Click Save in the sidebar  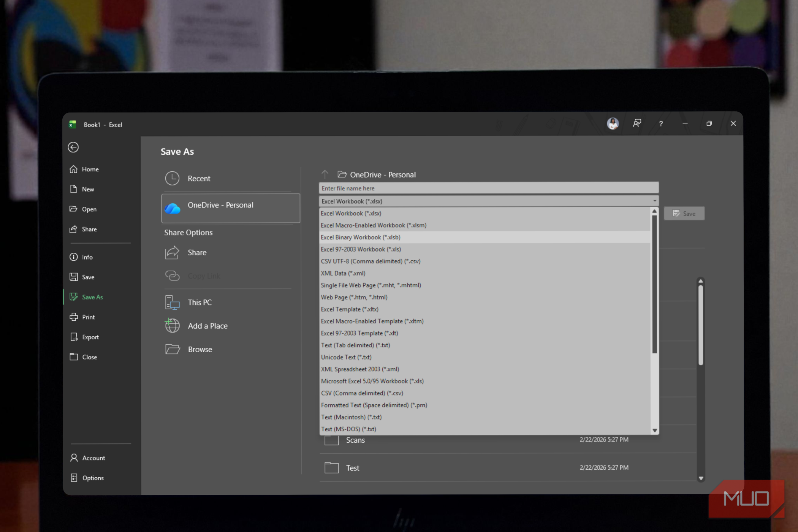coord(88,277)
